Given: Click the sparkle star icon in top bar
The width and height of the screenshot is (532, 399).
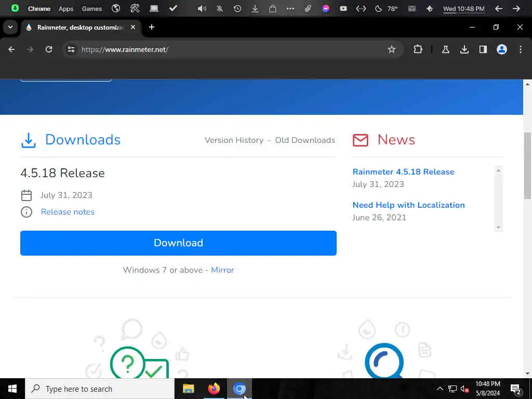Looking at the screenshot, I should 430,9.
